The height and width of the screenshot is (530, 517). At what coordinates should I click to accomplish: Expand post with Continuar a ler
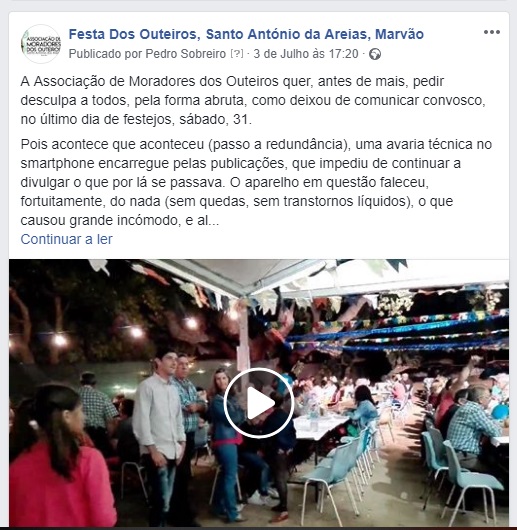click(x=67, y=239)
